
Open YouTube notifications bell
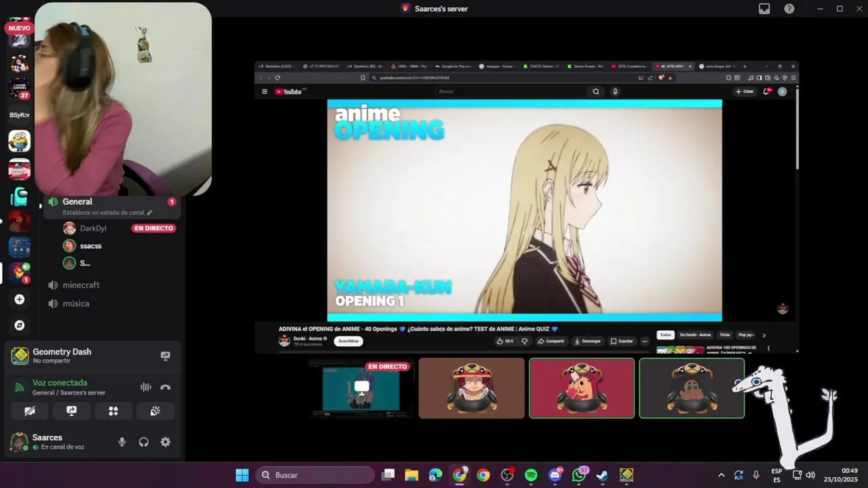(x=767, y=91)
